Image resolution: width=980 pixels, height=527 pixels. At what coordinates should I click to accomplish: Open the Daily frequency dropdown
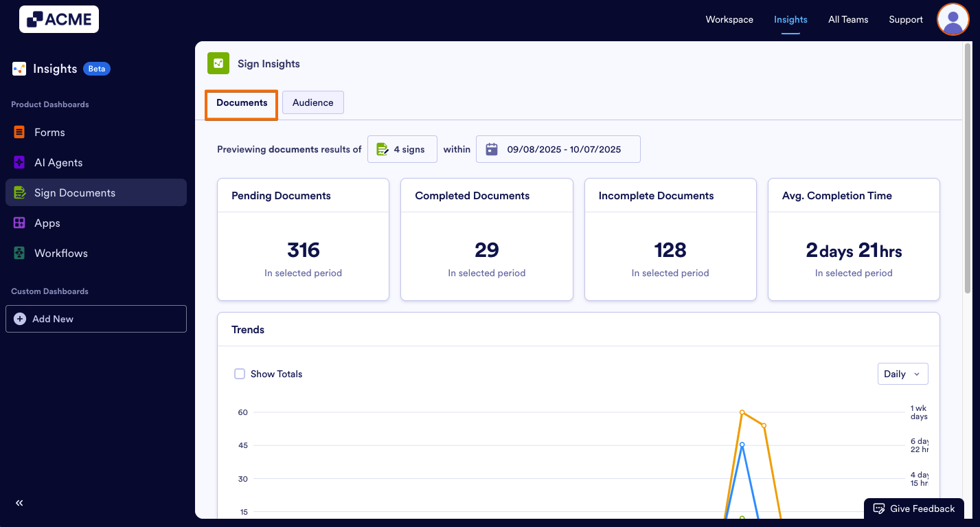(902, 373)
